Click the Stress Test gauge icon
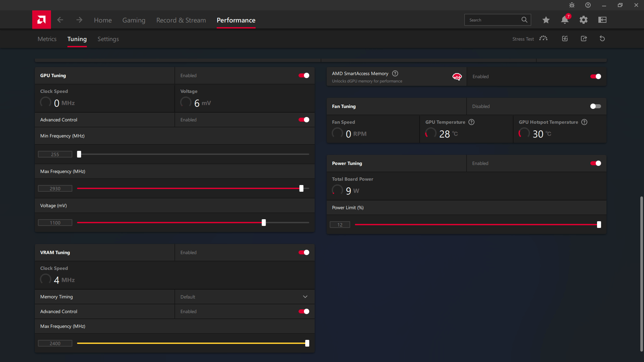Image resolution: width=644 pixels, height=362 pixels. pyautogui.click(x=543, y=39)
